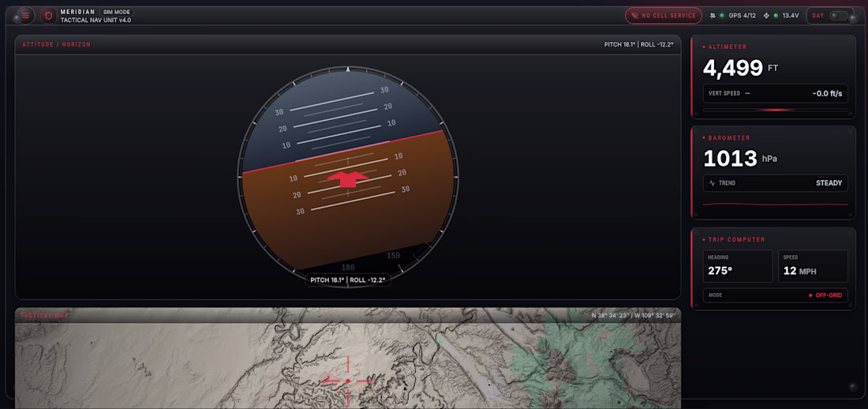This screenshot has height=409, width=868.
Task: Click the MERIDIAN title text
Action: pos(77,12)
